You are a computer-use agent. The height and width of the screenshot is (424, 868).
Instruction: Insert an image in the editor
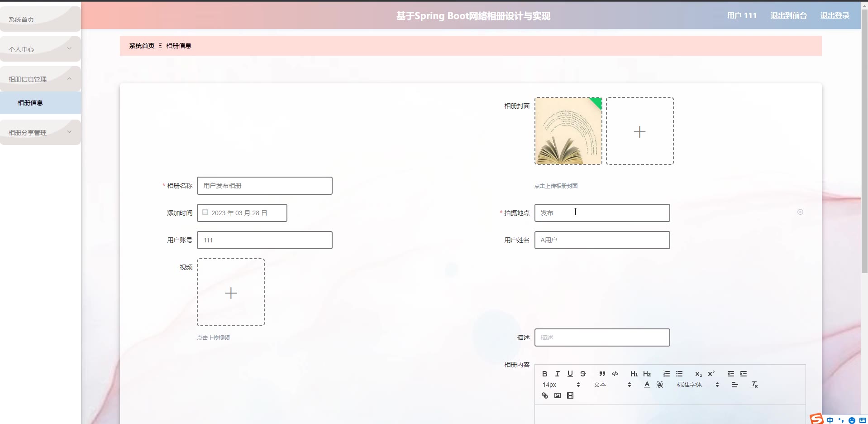click(x=558, y=395)
